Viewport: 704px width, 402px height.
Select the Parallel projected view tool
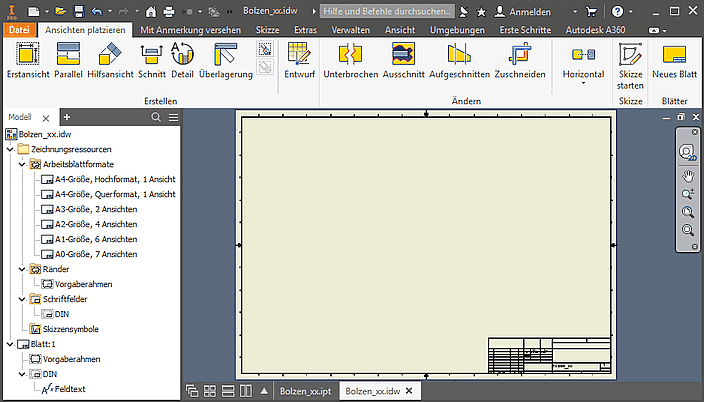(69, 61)
